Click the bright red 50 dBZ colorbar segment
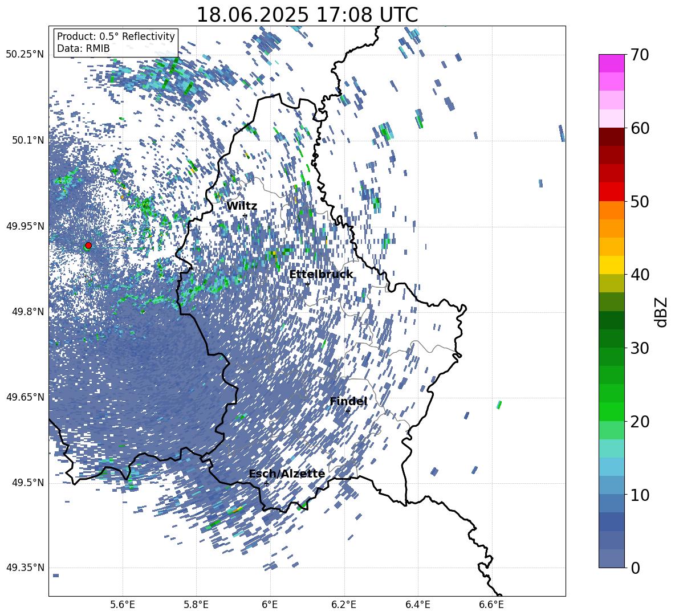Viewport: 675px width, 616px height. coord(612,192)
